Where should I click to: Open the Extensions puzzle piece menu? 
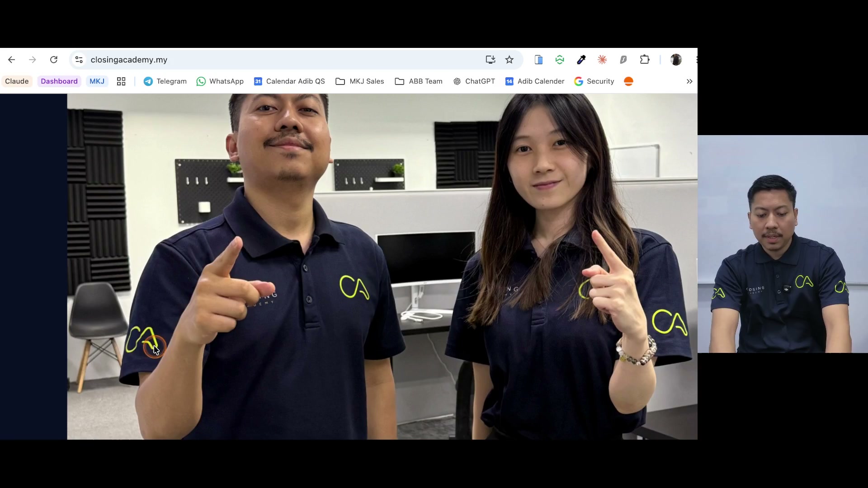[x=645, y=60]
